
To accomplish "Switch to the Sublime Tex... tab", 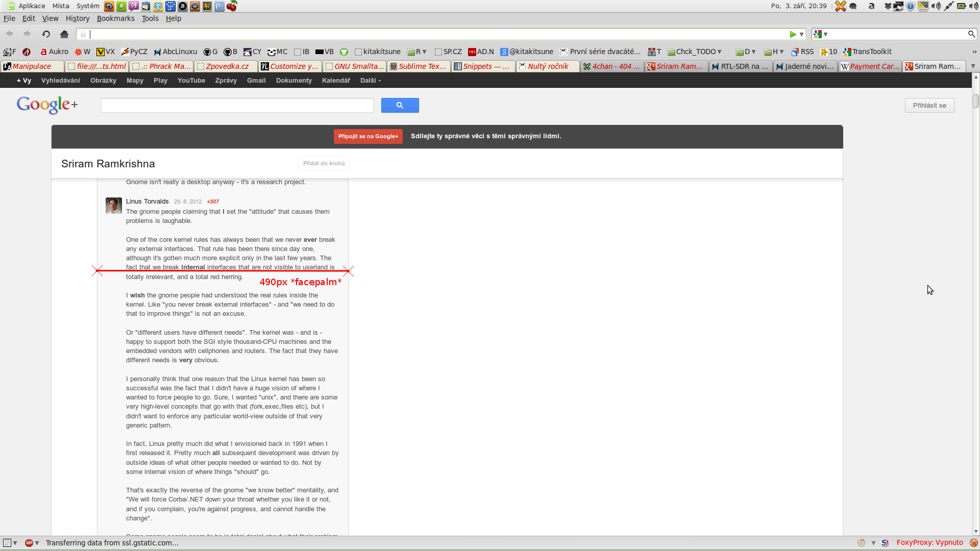I will (x=419, y=66).
